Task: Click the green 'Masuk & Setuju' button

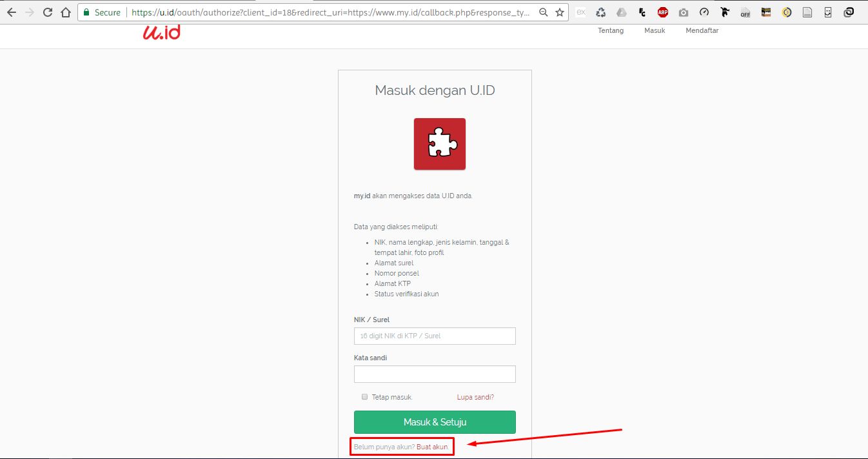Action: click(x=435, y=422)
